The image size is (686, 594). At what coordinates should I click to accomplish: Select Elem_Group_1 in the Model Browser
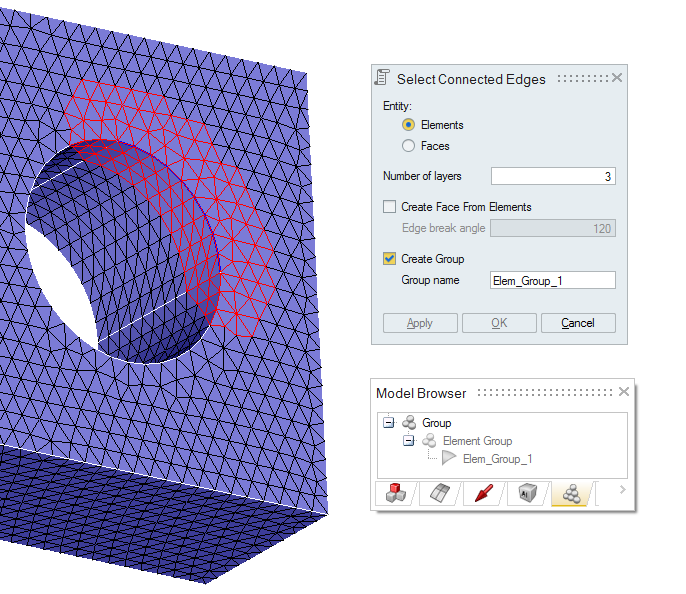(x=497, y=459)
